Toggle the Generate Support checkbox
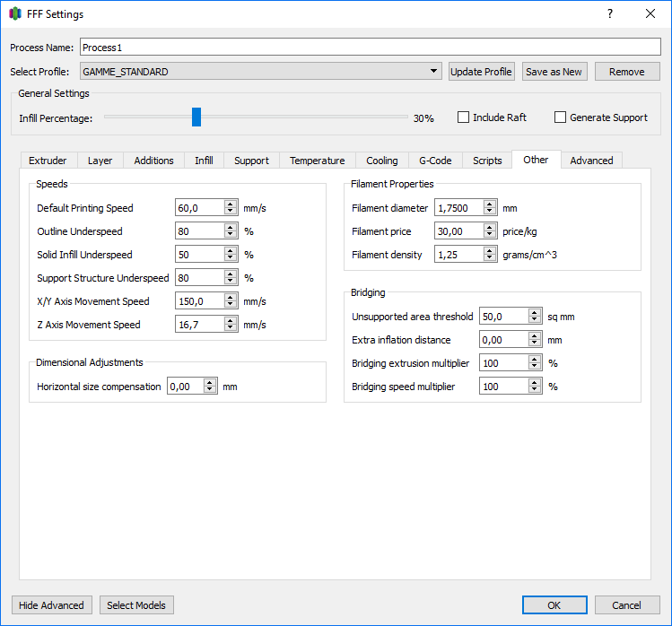The width and height of the screenshot is (672, 626). (561, 117)
